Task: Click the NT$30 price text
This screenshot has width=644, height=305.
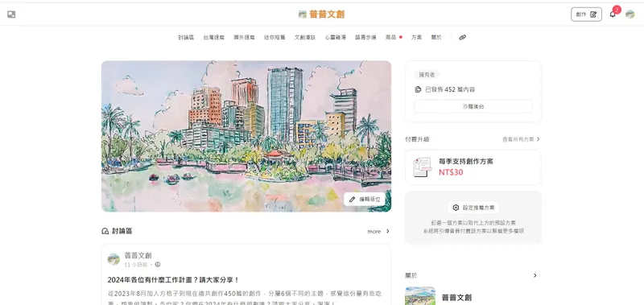Action: pyautogui.click(x=451, y=172)
